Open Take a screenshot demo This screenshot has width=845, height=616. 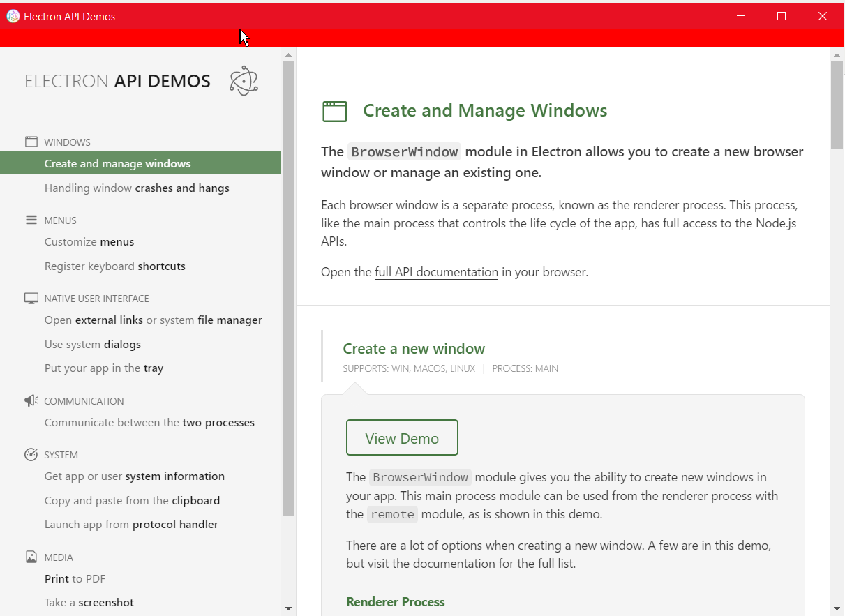89,602
